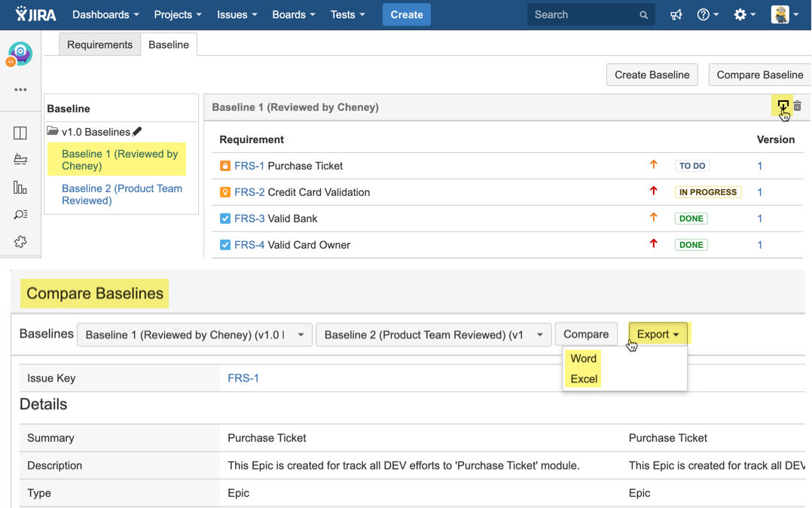Delete baseline using the trash icon
812x508 pixels.
[798, 106]
